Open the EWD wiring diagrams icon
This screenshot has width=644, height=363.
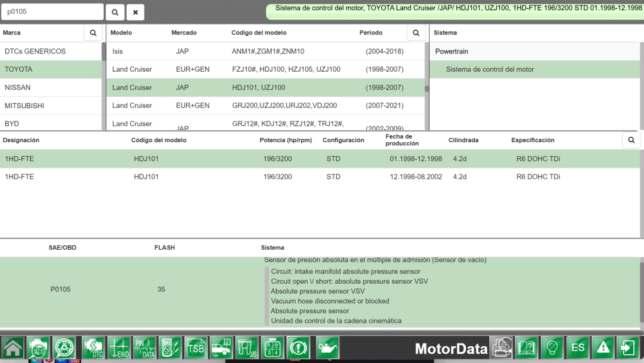coord(119,348)
